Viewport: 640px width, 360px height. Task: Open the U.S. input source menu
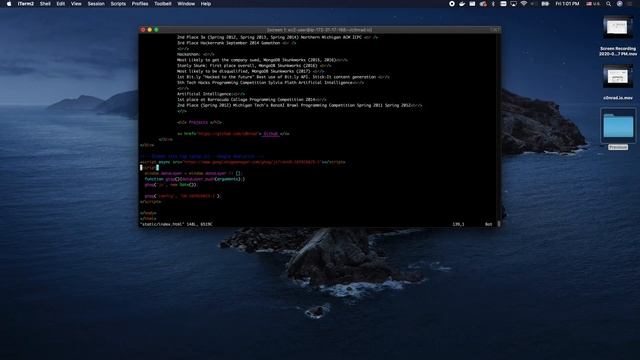click(x=593, y=4)
